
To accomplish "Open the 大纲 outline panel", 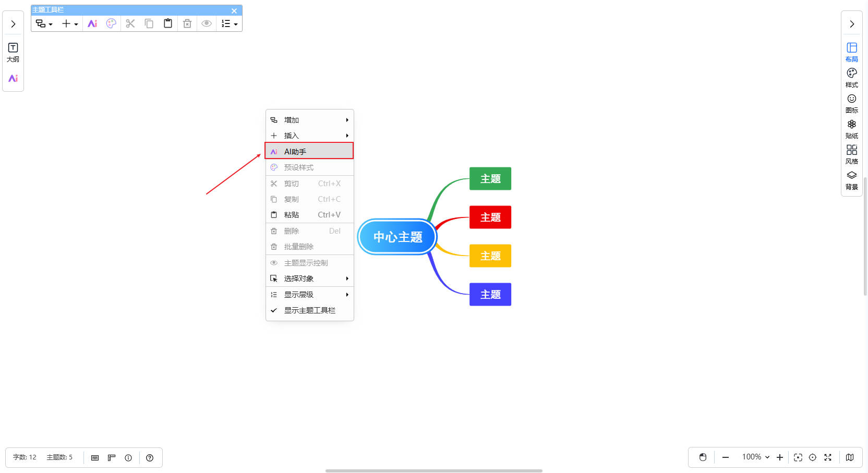I will coord(13,52).
